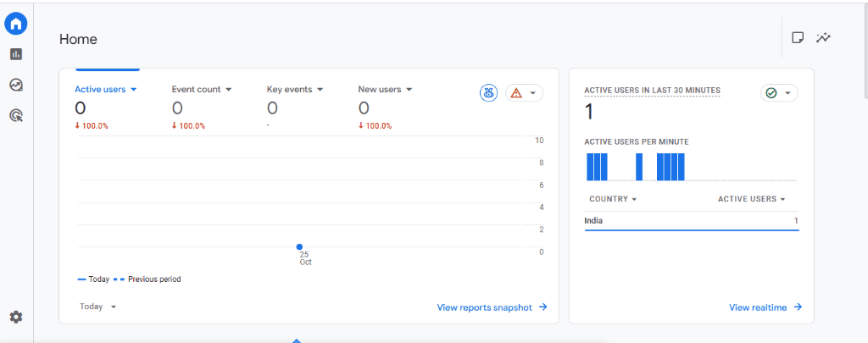Click the Event count 100.0% decrease value
Viewport: 868px width, 343px height.
coord(188,126)
